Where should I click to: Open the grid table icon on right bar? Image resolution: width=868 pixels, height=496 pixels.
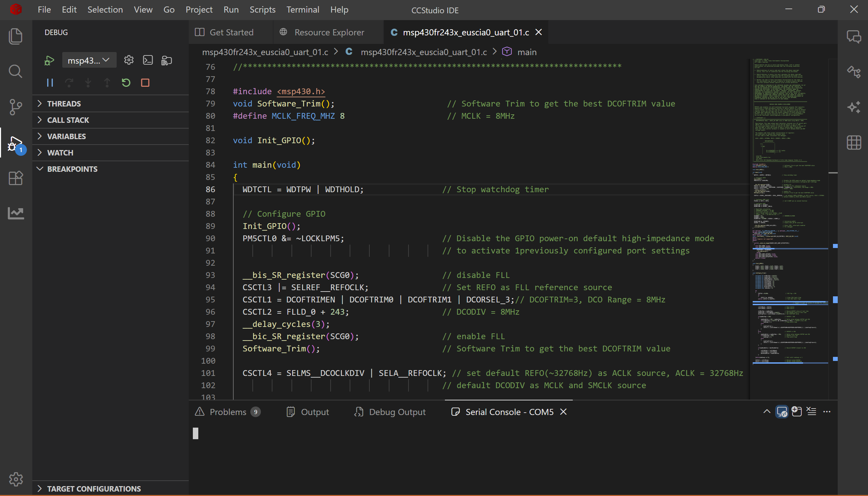[854, 143]
